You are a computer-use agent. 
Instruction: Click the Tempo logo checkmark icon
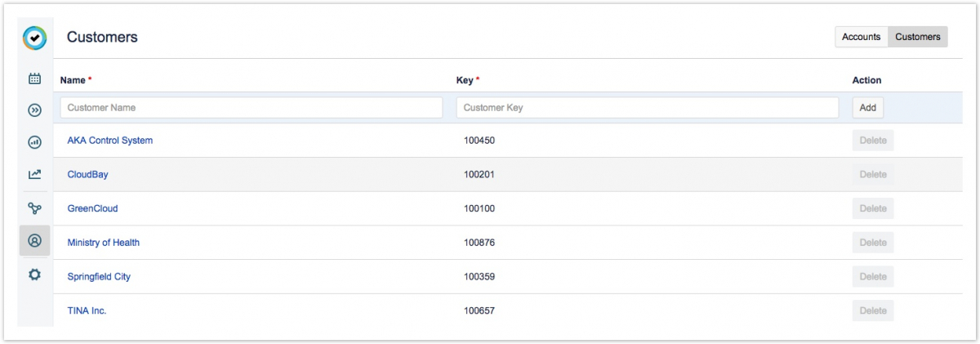34,38
